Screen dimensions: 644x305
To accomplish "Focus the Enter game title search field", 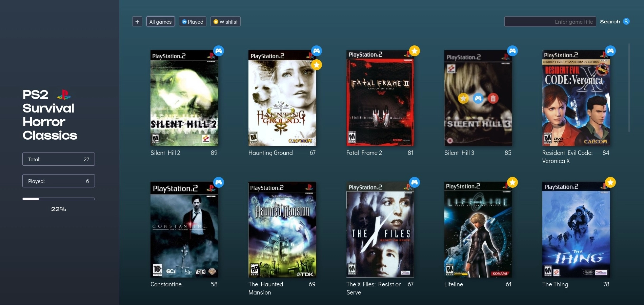I will point(550,22).
